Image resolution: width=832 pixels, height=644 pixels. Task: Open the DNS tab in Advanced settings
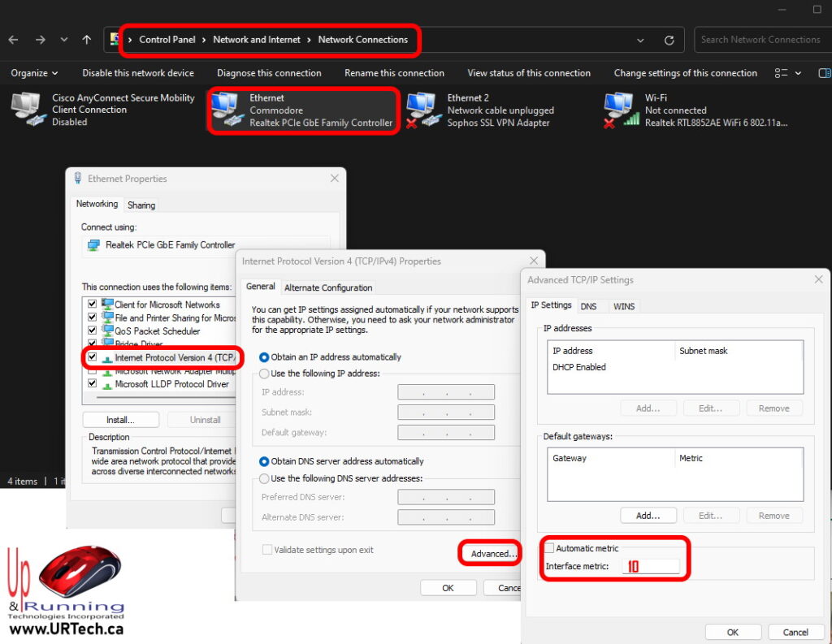pyautogui.click(x=591, y=305)
